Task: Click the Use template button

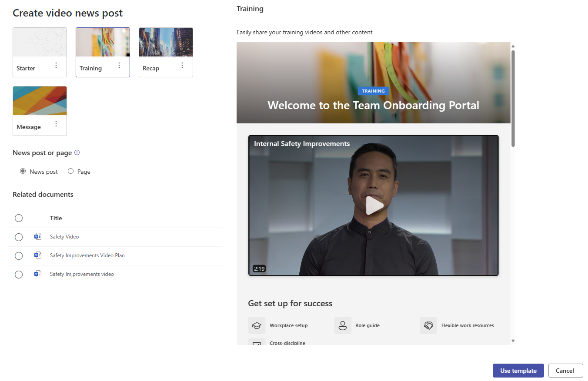Action: 518,371
